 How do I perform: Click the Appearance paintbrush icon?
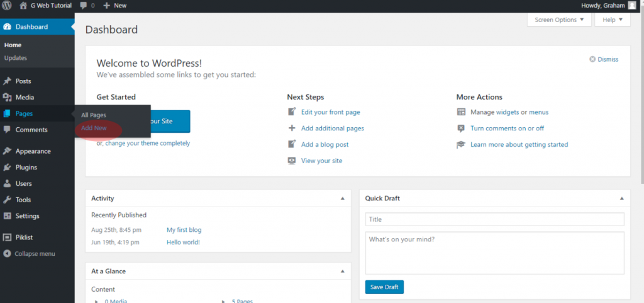pyautogui.click(x=7, y=151)
